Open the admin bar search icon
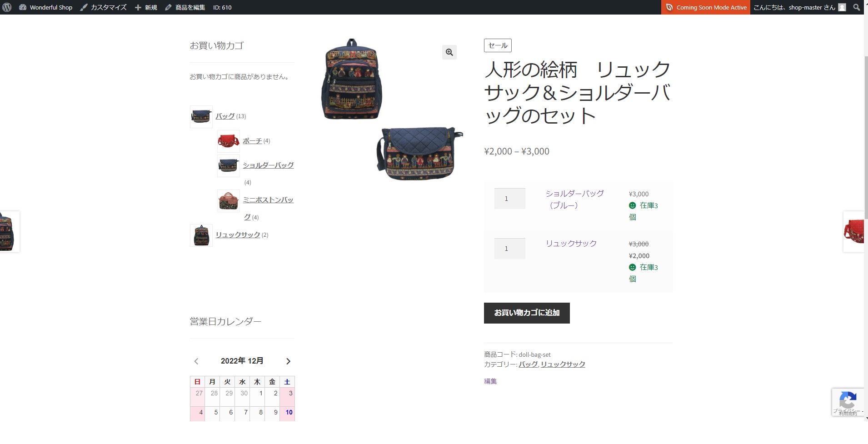This screenshot has height=444, width=868. [857, 7]
